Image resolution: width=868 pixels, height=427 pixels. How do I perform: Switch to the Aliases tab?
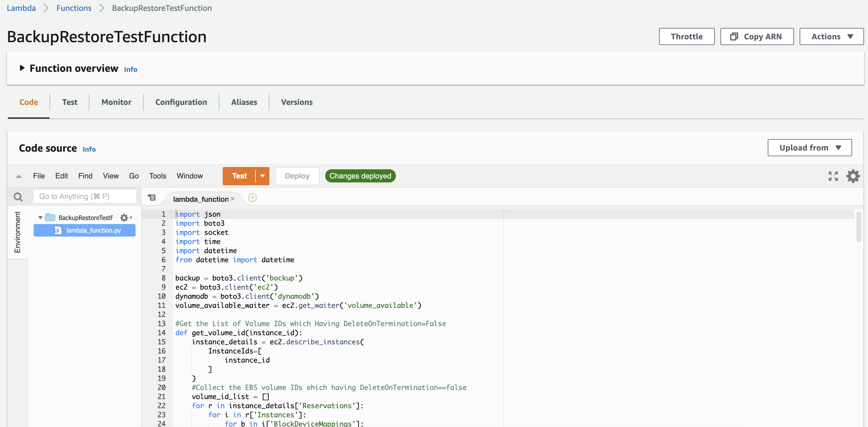pyautogui.click(x=244, y=102)
